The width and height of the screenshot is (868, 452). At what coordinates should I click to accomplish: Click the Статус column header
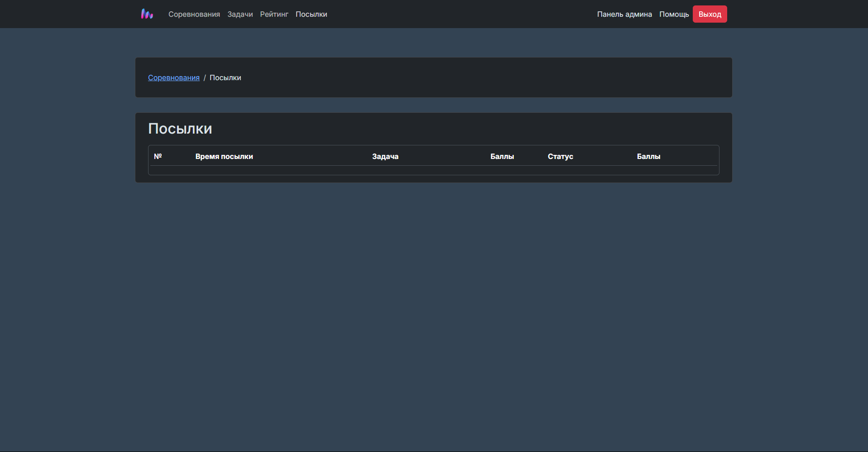pyautogui.click(x=560, y=157)
